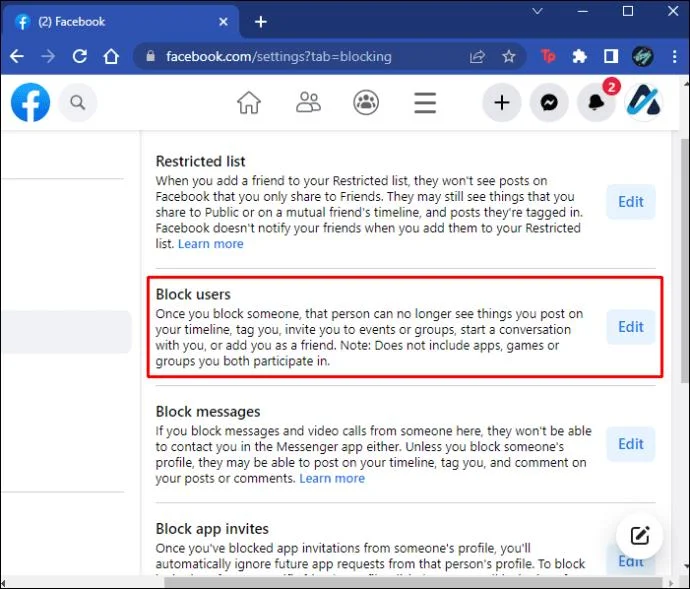Click the Block users heading
The width and height of the screenshot is (690, 589).
click(193, 294)
